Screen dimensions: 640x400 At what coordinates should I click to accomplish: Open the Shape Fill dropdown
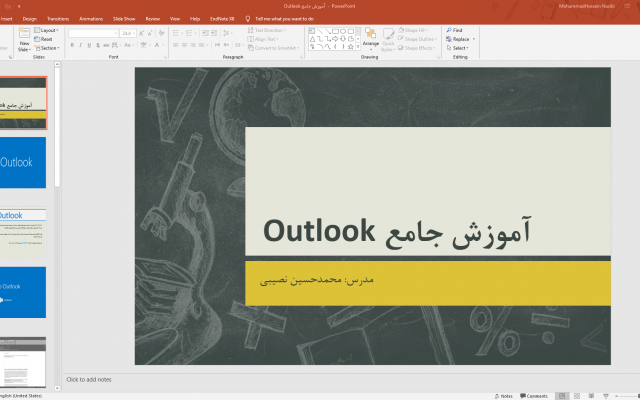tap(413, 30)
